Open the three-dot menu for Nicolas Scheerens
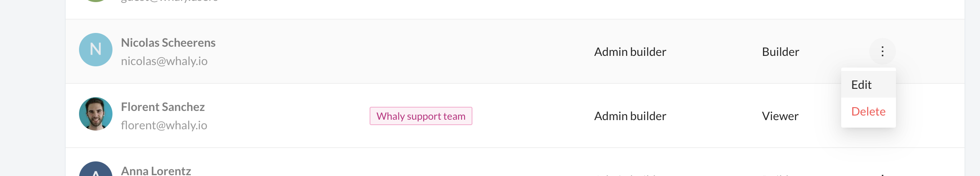The image size is (980, 176). click(x=882, y=51)
